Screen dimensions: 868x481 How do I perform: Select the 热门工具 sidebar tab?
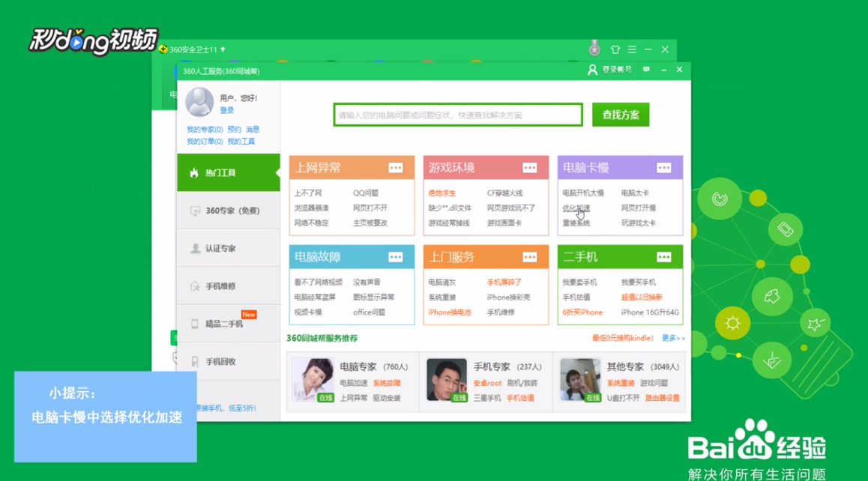pyautogui.click(x=229, y=172)
